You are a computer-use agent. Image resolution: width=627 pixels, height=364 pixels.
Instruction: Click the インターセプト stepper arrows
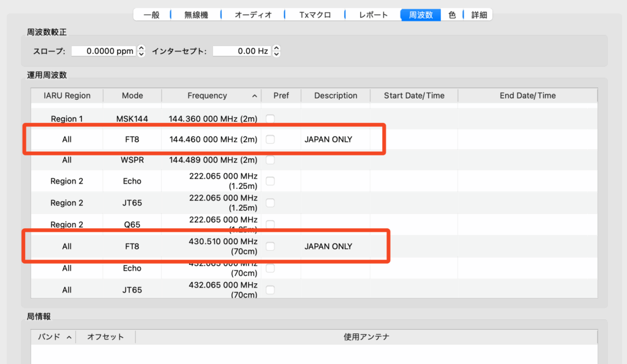click(x=276, y=51)
